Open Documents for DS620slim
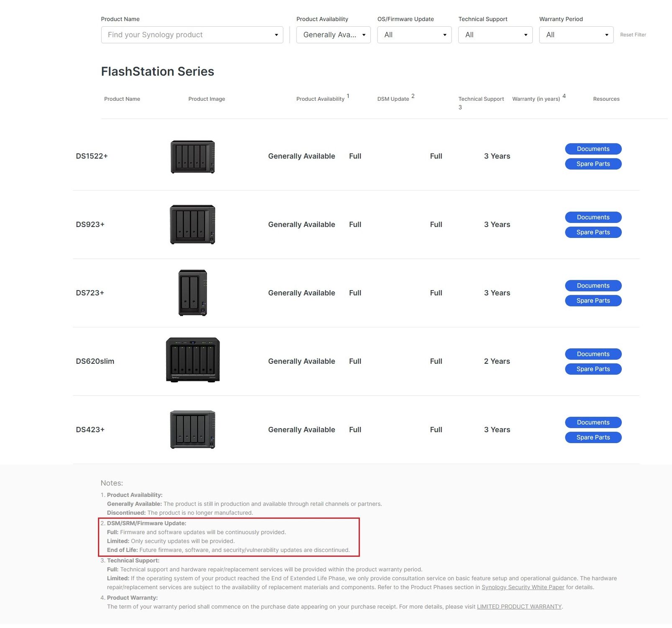The width and height of the screenshot is (672, 628). [593, 354]
